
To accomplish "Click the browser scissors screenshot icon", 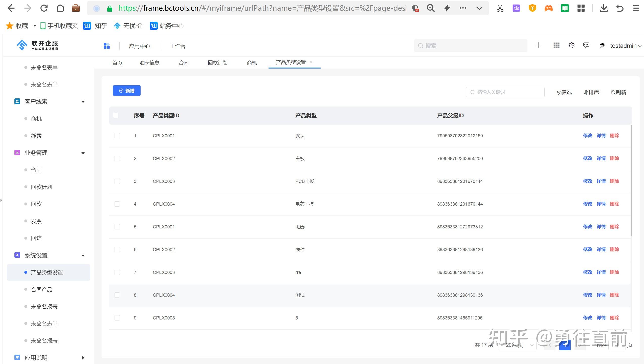I will pyautogui.click(x=500, y=8).
